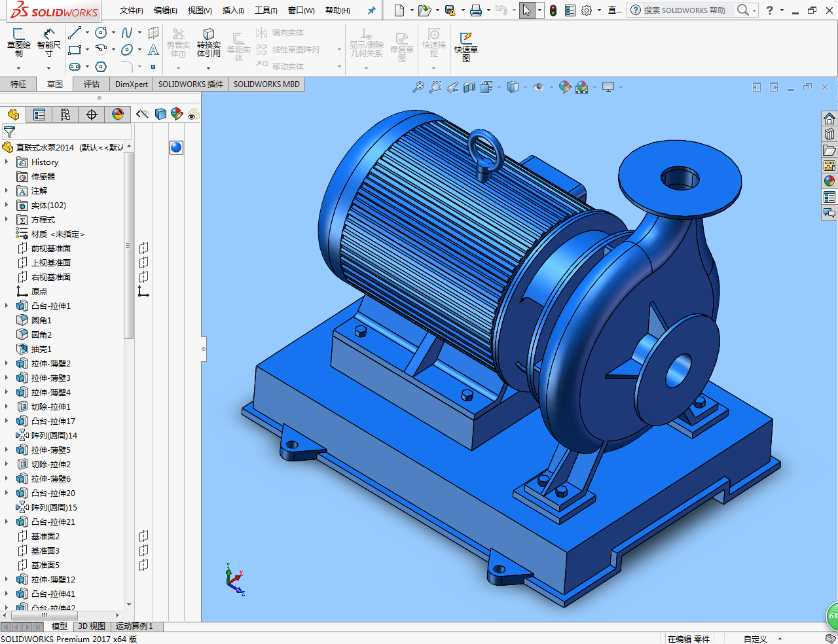This screenshot has height=644, width=838.
Task: Click the 运动算例 1 bottom tab
Action: click(134, 626)
